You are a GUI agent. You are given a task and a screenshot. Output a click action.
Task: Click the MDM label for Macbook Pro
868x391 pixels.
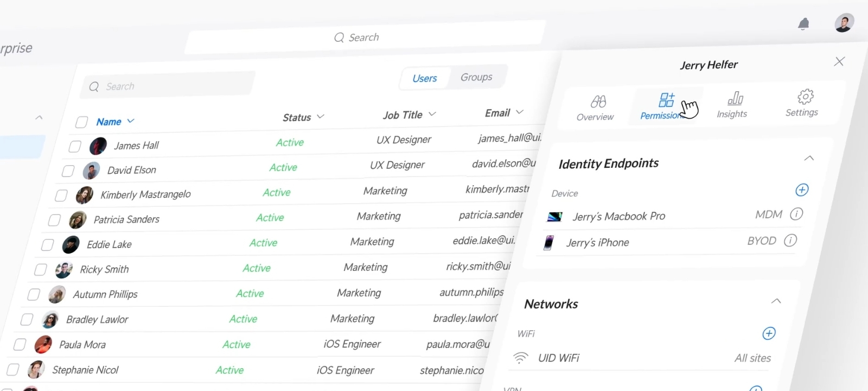pyautogui.click(x=769, y=215)
